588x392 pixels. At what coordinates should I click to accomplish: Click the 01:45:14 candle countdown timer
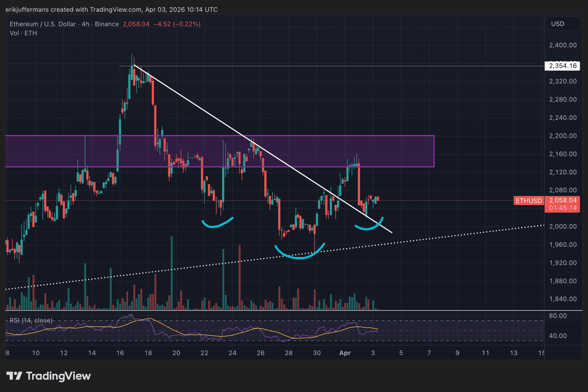click(x=563, y=208)
